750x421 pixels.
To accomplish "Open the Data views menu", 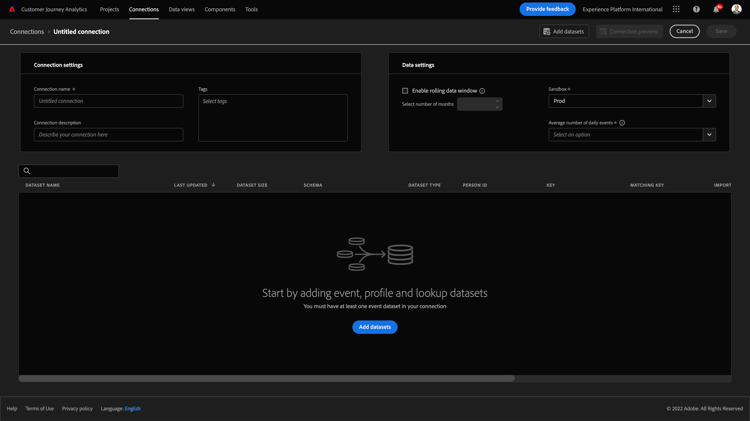I will [181, 9].
